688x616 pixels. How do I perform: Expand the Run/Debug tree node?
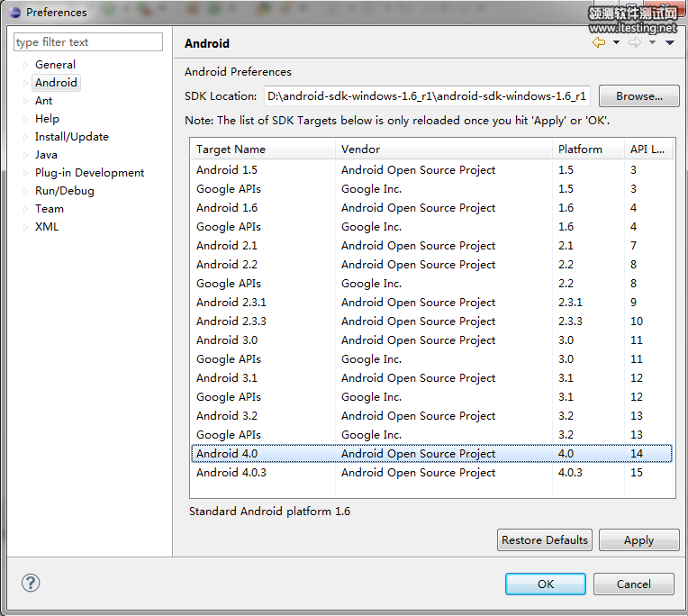pos(25,191)
